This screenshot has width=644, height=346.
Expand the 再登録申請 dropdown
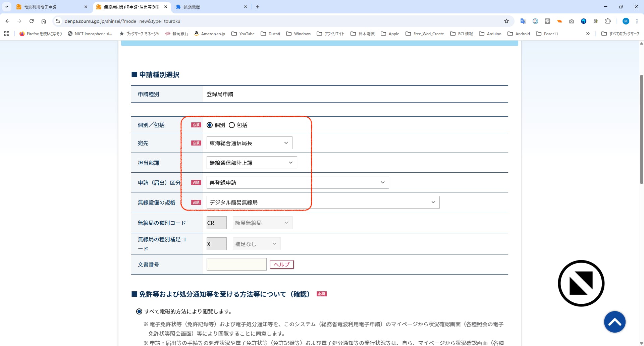pyautogui.click(x=298, y=182)
